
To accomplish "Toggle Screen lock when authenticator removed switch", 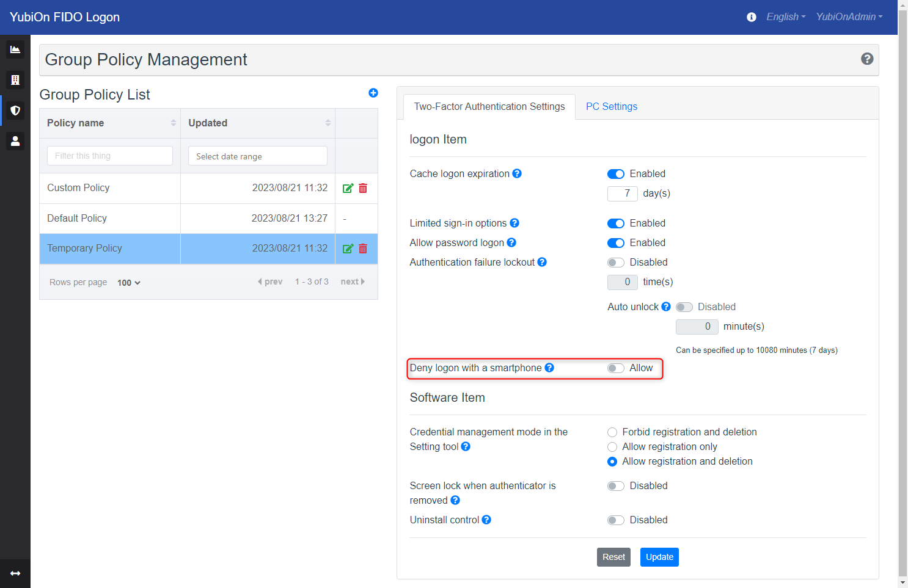I will [x=616, y=486].
